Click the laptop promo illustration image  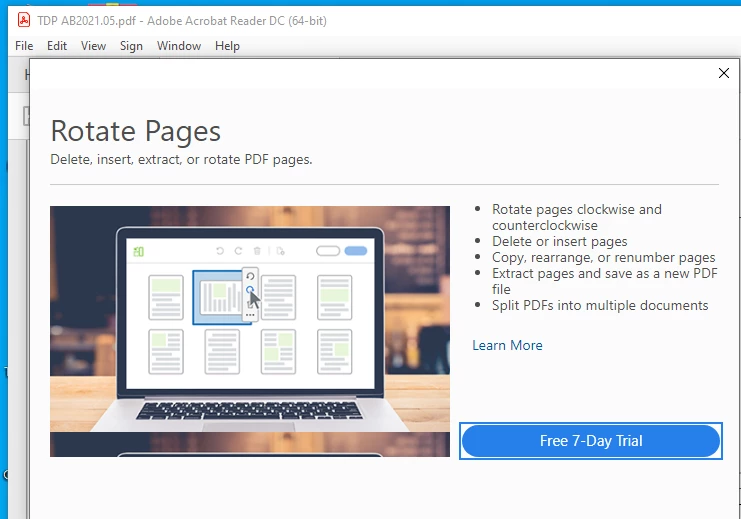pyautogui.click(x=250, y=331)
